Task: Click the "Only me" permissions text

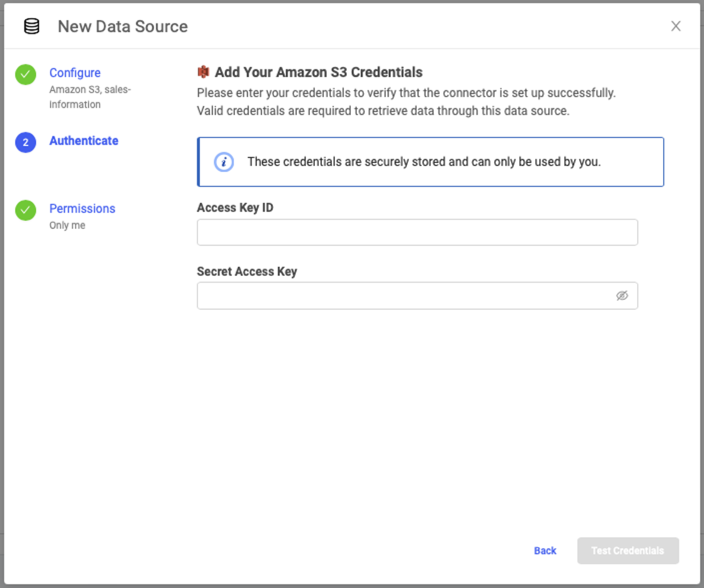Action: click(67, 225)
